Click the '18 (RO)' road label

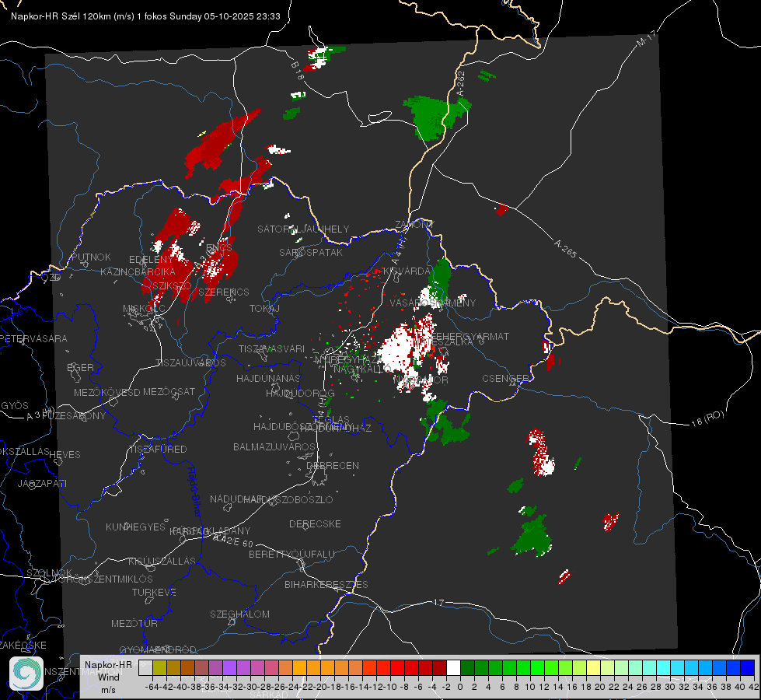click(x=707, y=418)
